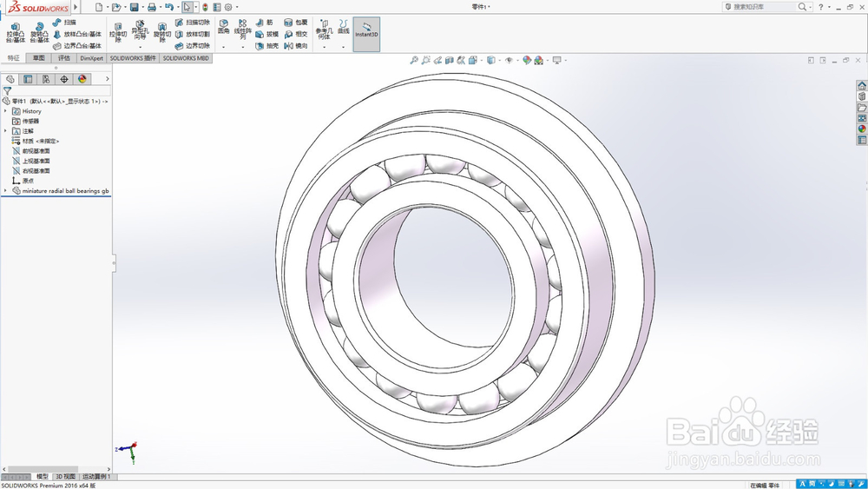Expand the 注解 annotations node
868x489 pixels.
pos(5,131)
